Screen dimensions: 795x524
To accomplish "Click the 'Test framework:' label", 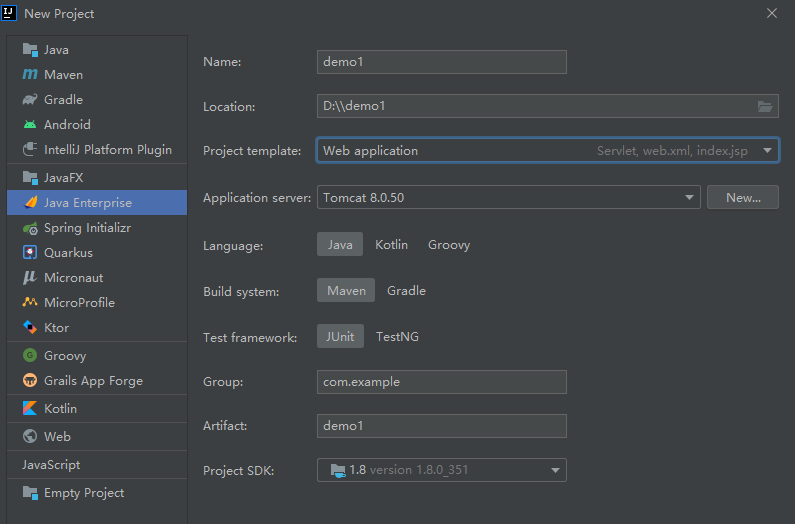I will click(250, 337).
